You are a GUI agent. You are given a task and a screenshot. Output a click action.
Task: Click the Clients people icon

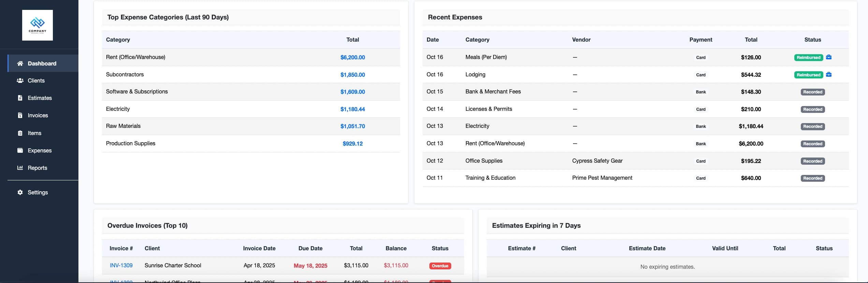click(20, 80)
